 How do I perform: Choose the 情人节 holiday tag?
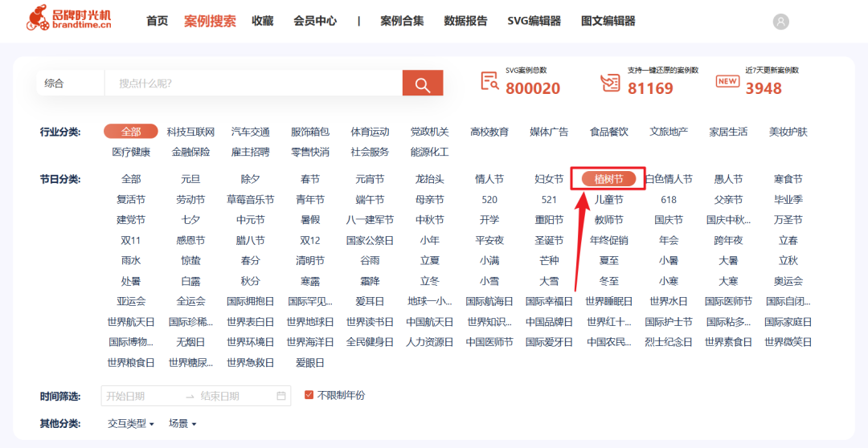[489, 179]
